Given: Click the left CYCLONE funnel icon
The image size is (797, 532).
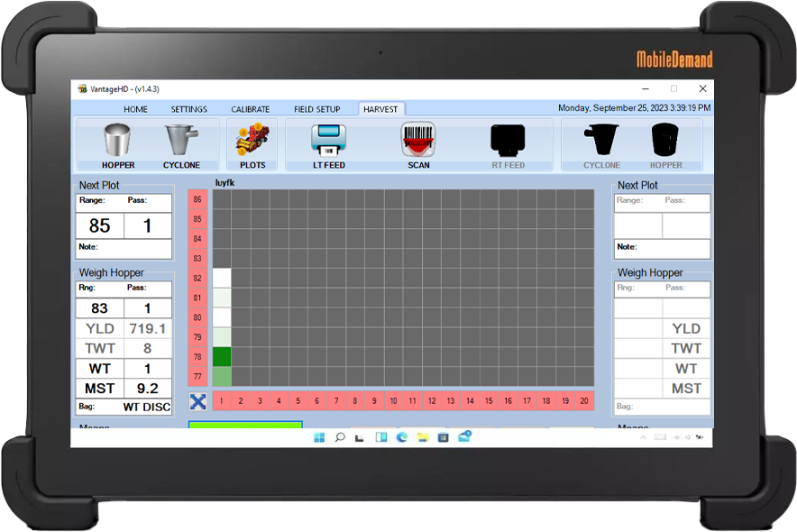Looking at the screenshot, I should point(181,142).
